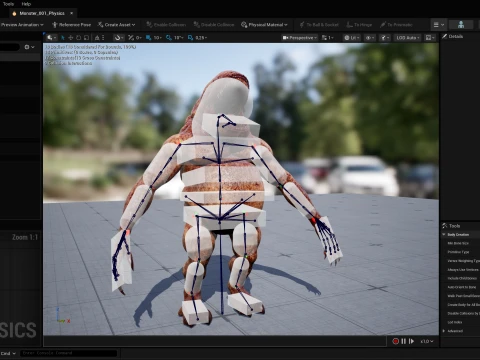The image size is (480, 360).
Task: Toggle rotation snap value 10 degrees
Action: (x=175, y=38)
